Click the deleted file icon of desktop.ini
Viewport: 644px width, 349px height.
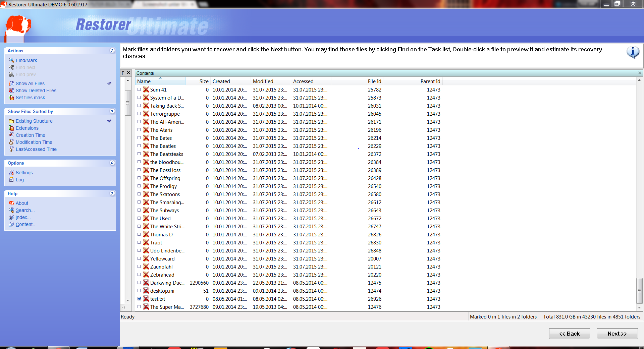(146, 291)
